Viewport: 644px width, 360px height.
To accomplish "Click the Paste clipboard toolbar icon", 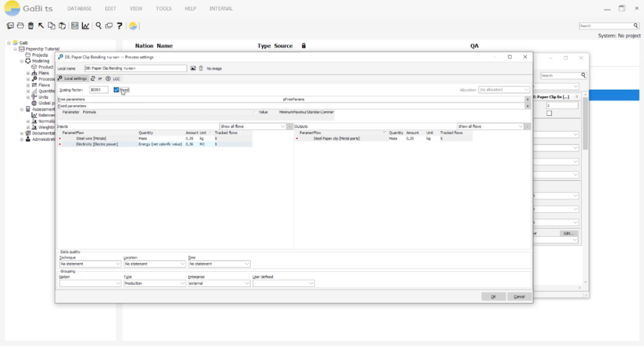I will (62, 26).
